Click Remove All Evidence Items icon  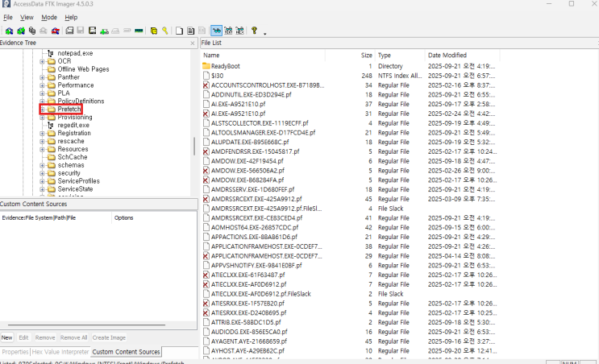coord(56,31)
